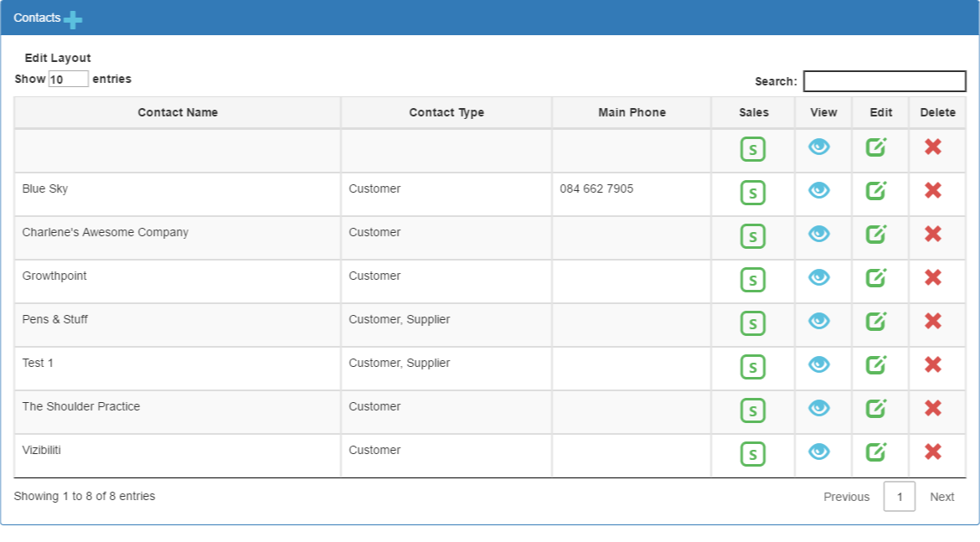
Task: View The Shoulder Practice details
Action: 818,408
